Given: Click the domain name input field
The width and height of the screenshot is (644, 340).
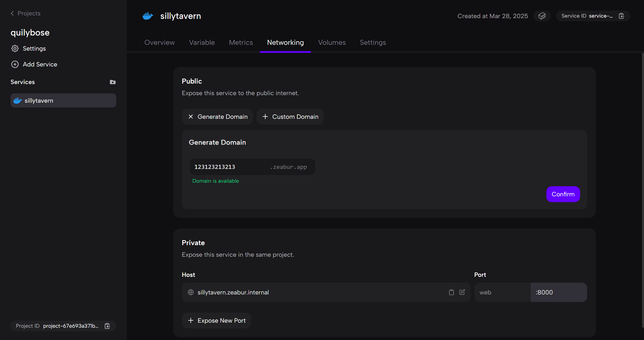Looking at the screenshot, I should point(229,167).
